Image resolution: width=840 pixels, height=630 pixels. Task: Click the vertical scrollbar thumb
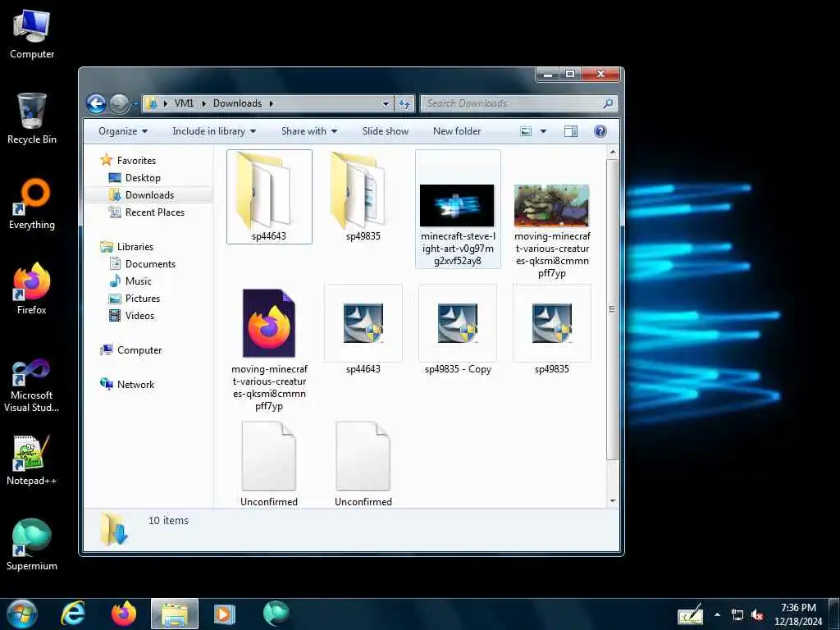coord(612,309)
